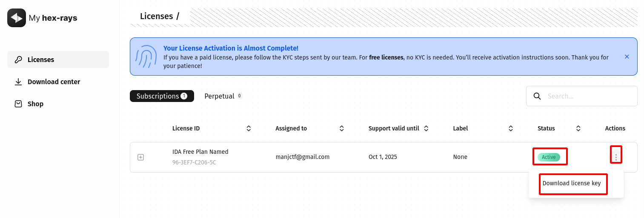Dismiss the license activation banner
This screenshot has width=644, height=218.
(627, 57)
